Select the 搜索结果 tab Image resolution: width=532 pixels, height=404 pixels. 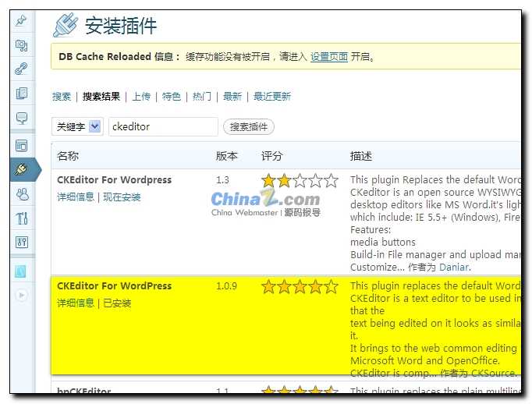tap(101, 97)
